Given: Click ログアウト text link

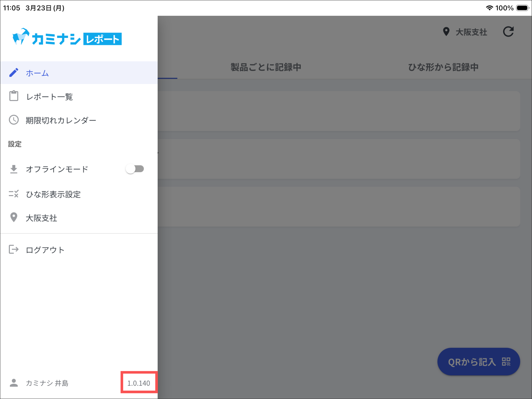Looking at the screenshot, I should 45,250.
